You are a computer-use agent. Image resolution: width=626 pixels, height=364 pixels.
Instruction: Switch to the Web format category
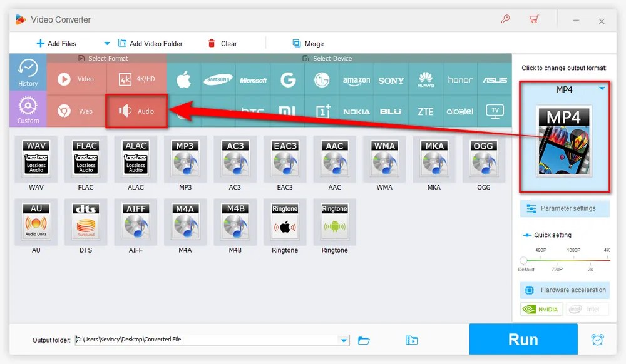pos(76,111)
